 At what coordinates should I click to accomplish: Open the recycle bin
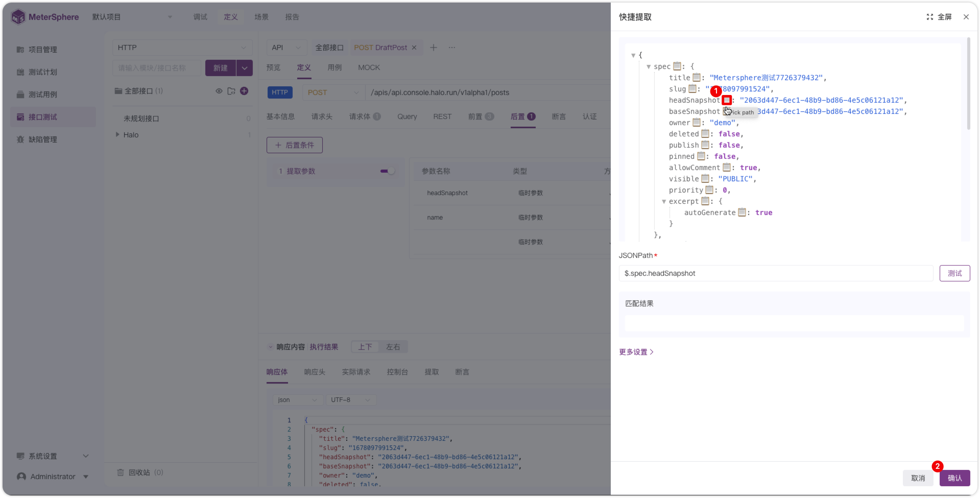click(140, 472)
